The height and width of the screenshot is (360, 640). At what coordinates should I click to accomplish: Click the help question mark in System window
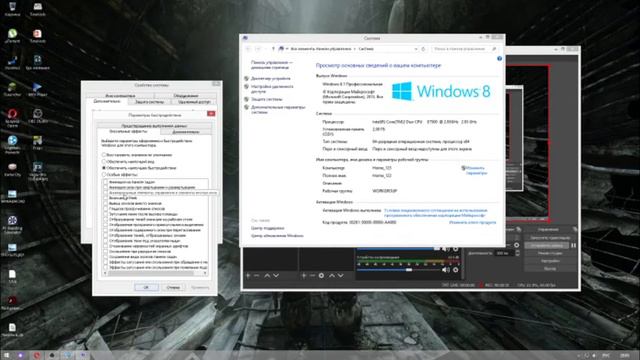(499, 59)
